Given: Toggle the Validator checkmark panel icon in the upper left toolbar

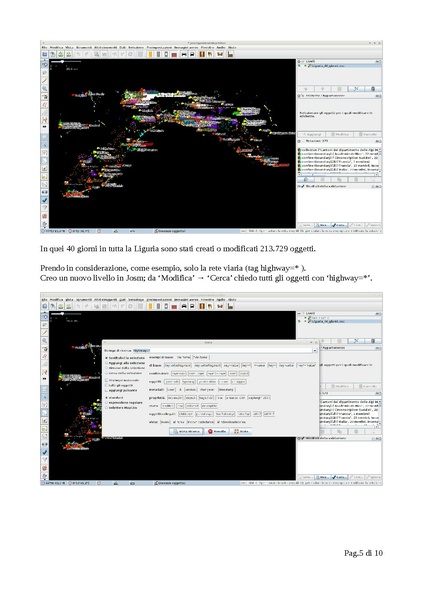Looking at the screenshot, I should click(45, 200).
